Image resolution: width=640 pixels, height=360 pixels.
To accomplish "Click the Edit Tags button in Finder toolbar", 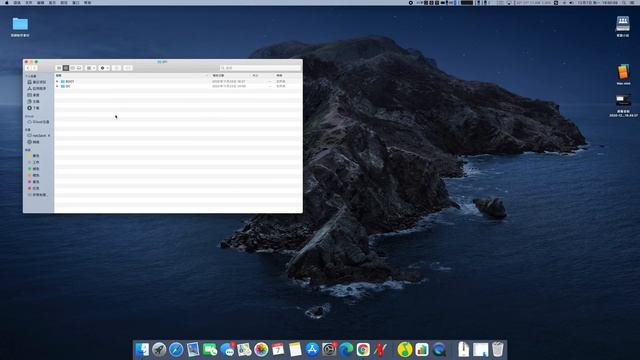I will tap(128, 68).
